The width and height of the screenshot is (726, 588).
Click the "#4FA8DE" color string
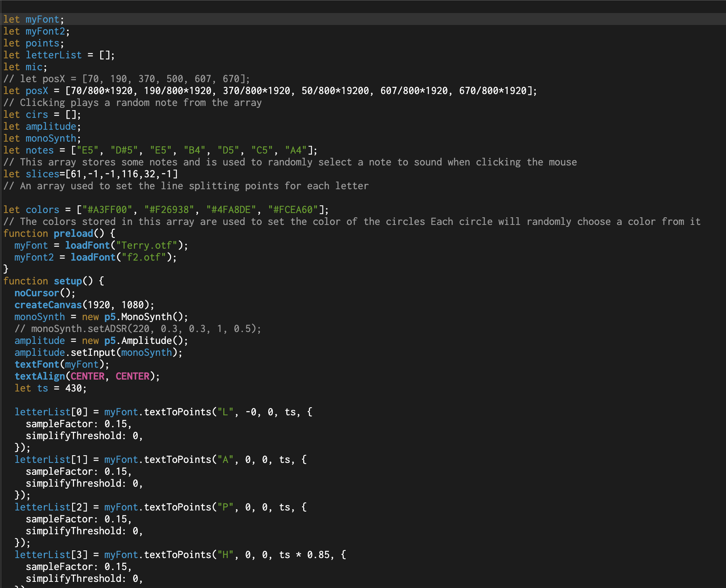[x=231, y=210]
